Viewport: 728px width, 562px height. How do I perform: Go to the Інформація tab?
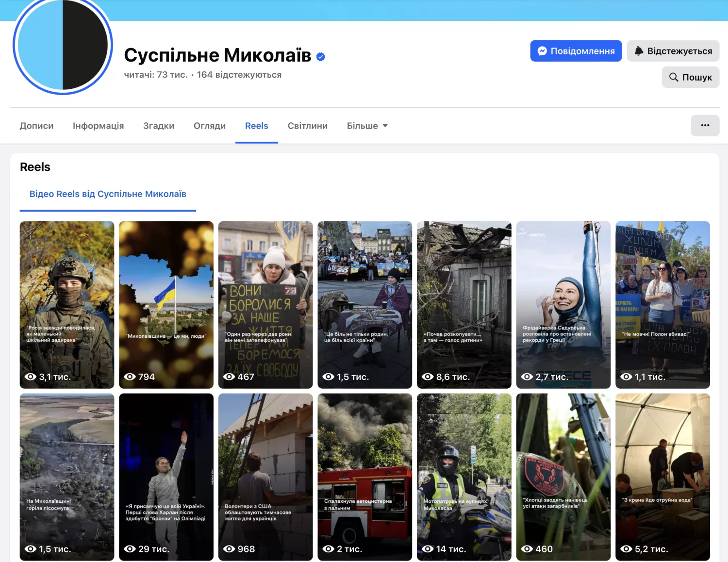coord(98,126)
